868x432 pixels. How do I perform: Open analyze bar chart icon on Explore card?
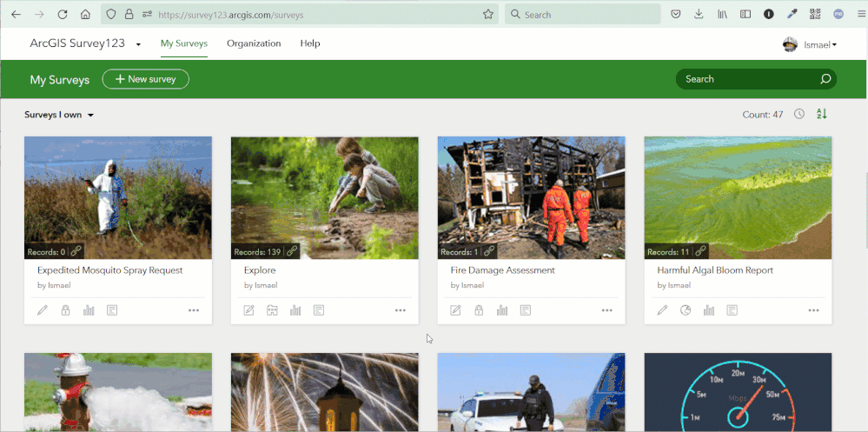coord(295,310)
